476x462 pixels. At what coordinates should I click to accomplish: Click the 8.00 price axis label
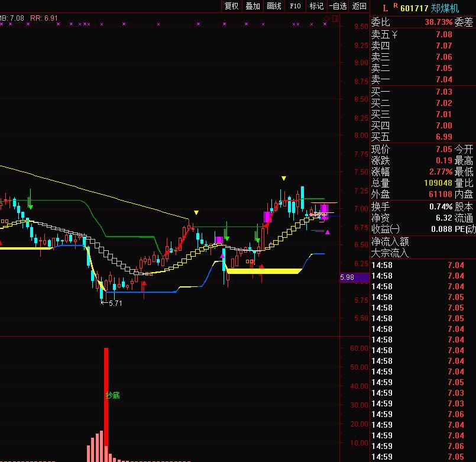pyautogui.click(x=361, y=135)
